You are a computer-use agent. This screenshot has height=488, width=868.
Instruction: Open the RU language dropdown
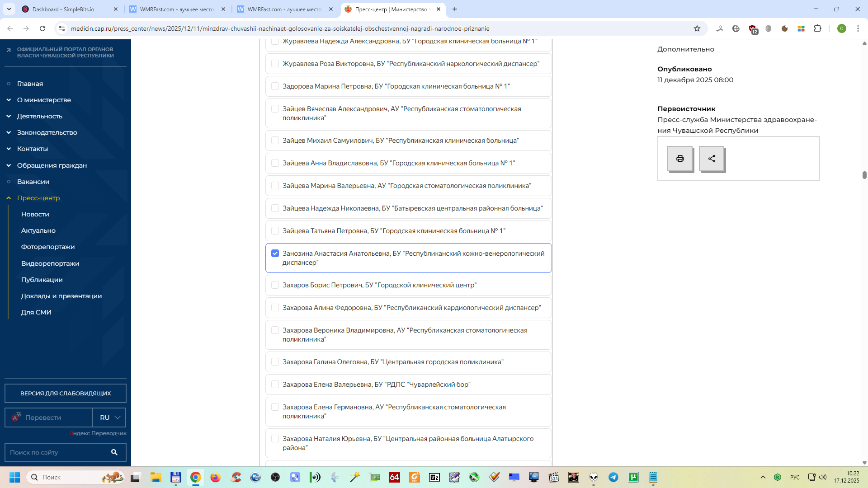pyautogui.click(x=109, y=418)
